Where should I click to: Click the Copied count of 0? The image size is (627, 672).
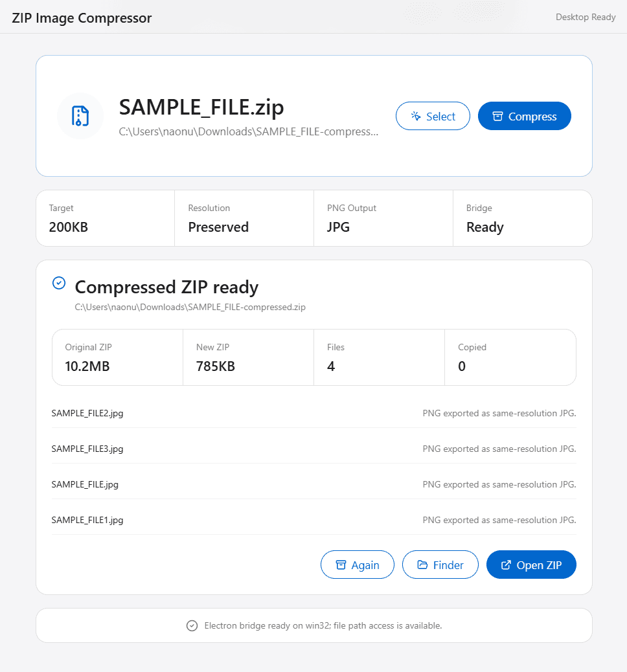click(x=462, y=366)
